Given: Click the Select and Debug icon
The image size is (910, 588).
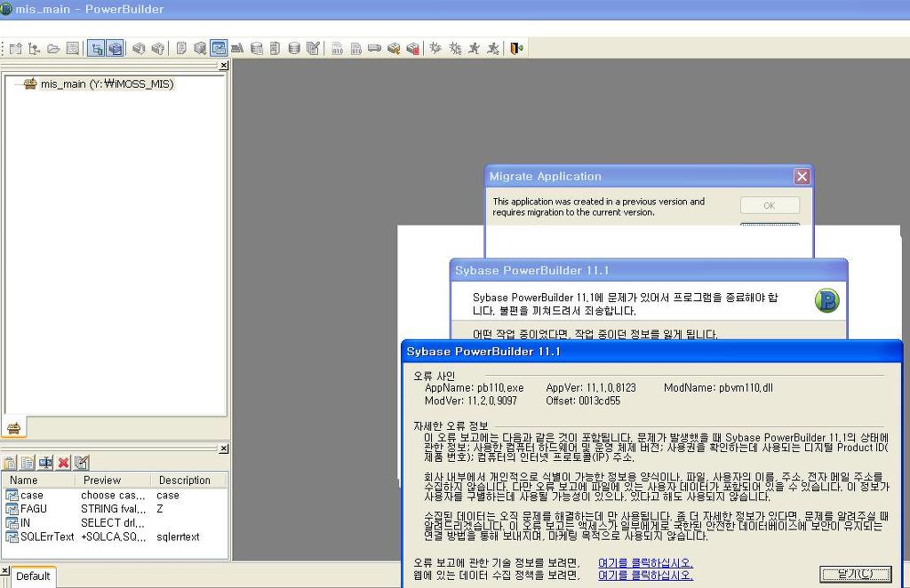Looking at the screenshot, I should click(x=455, y=48).
